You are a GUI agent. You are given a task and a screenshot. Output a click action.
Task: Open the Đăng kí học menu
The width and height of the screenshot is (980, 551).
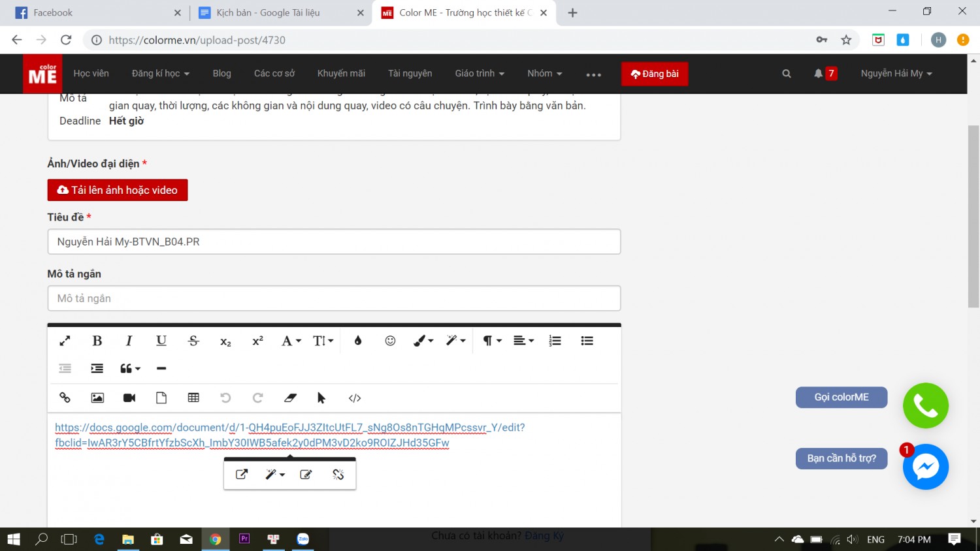point(161,74)
